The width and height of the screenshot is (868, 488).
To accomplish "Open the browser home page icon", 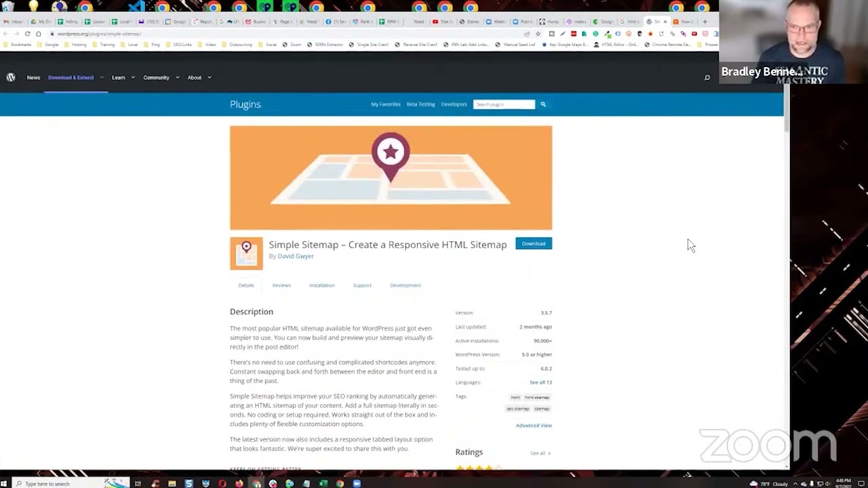I will pos(39,33).
